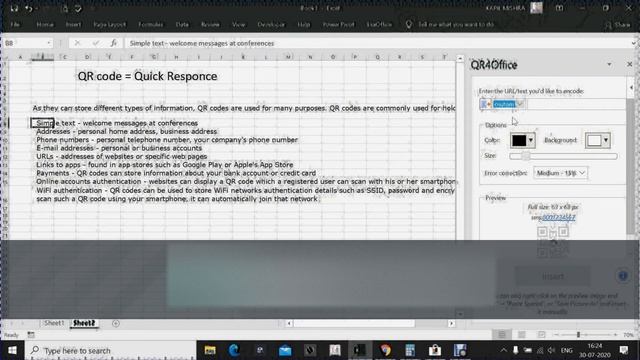Open the File menu
The image size is (640, 360).
pos(15,24)
